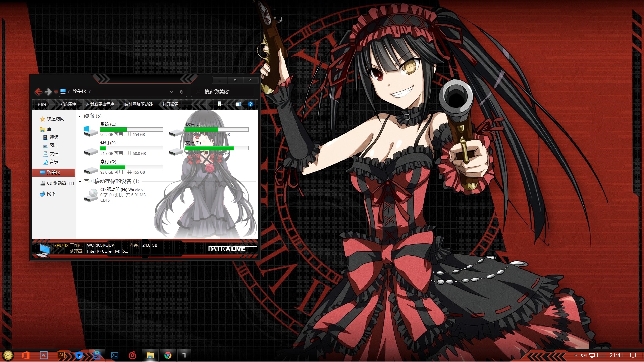Click 映射网络驱动器 in the command bar
644x362 pixels.
pyautogui.click(x=138, y=104)
